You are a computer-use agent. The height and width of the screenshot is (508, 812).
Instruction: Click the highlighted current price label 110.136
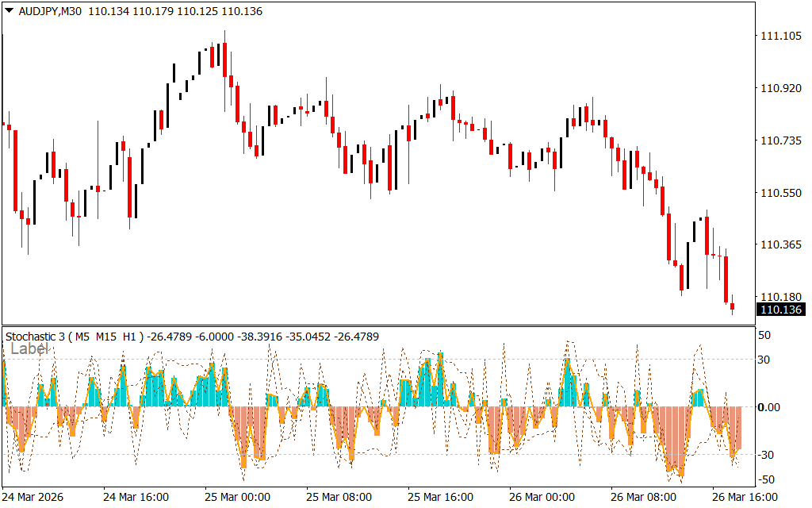pos(780,310)
